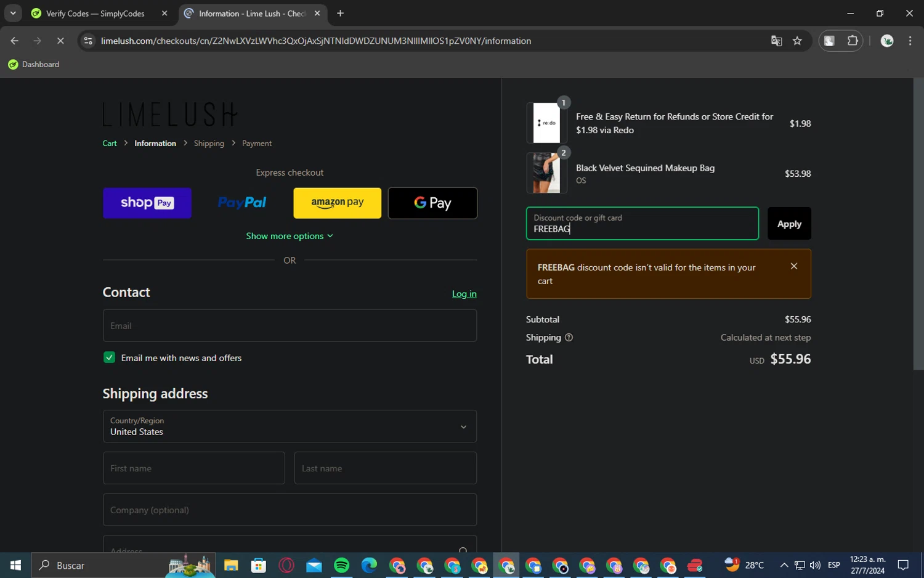Open the Chrome three-dot menu

coord(910,41)
